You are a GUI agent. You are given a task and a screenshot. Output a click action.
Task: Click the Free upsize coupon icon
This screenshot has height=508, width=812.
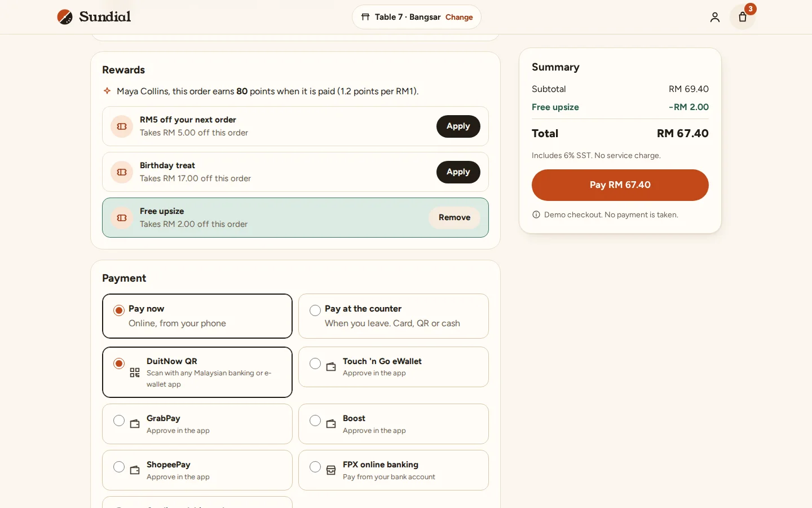coord(122,218)
